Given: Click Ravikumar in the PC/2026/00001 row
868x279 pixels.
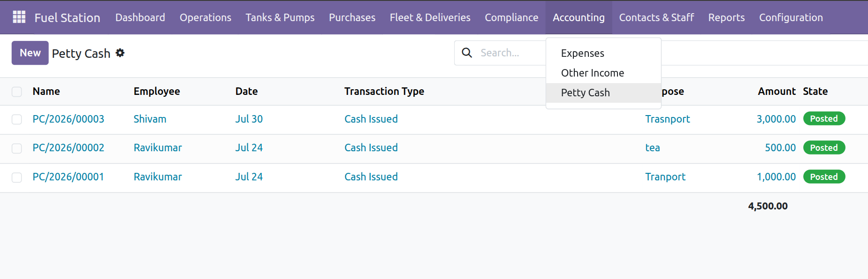Looking at the screenshot, I should (158, 177).
